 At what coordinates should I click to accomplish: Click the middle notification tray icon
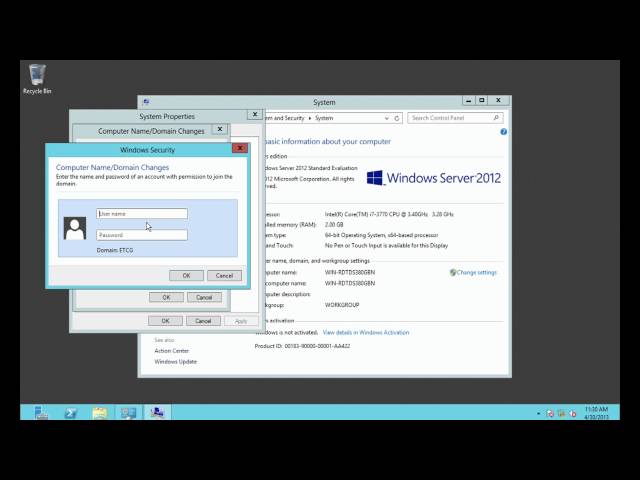click(561, 413)
